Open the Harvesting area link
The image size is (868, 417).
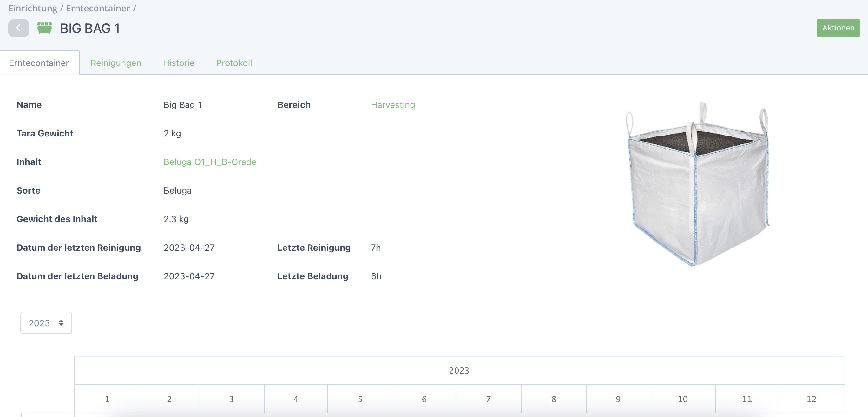click(393, 105)
